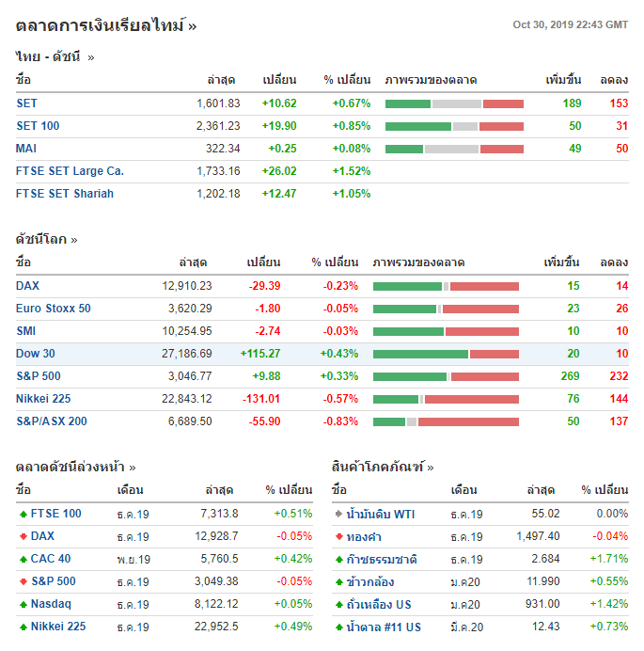Click the green arrow beside ถั่วเหลือง US

point(338,604)
